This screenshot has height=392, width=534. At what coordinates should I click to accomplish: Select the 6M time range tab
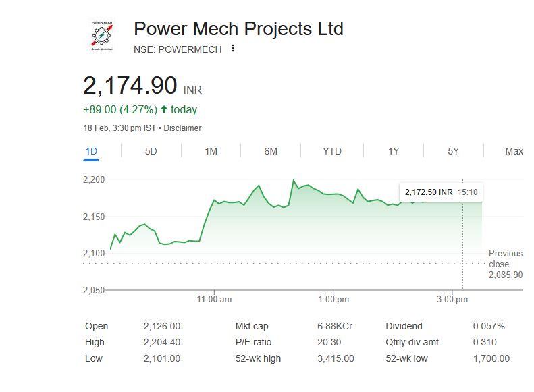(271, 151)
